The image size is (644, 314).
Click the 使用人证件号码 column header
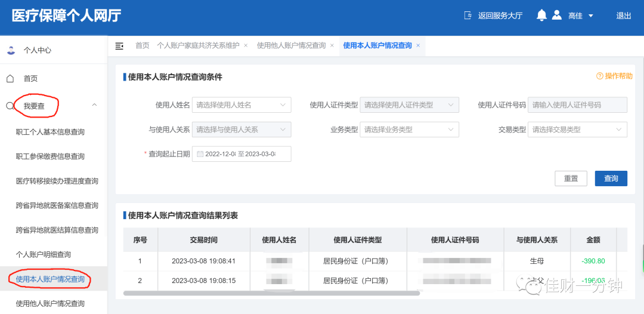coord(455,240)
